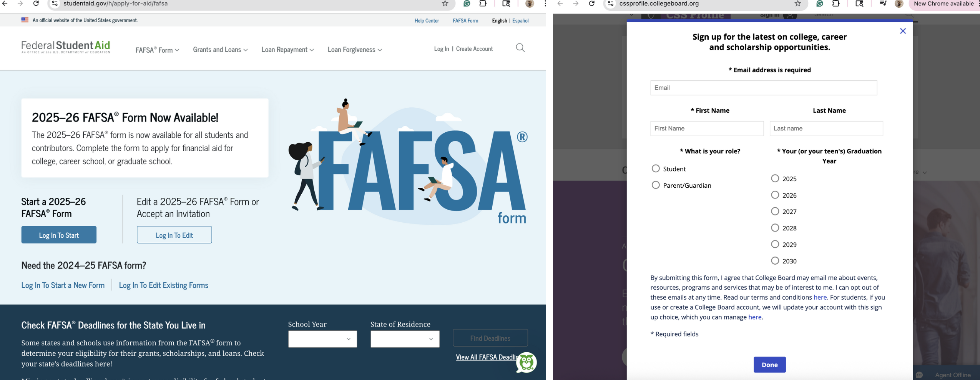The image size is (980, 380).
Task: Click the studentaid.gov address bar URL
Action: pos(115,3)
